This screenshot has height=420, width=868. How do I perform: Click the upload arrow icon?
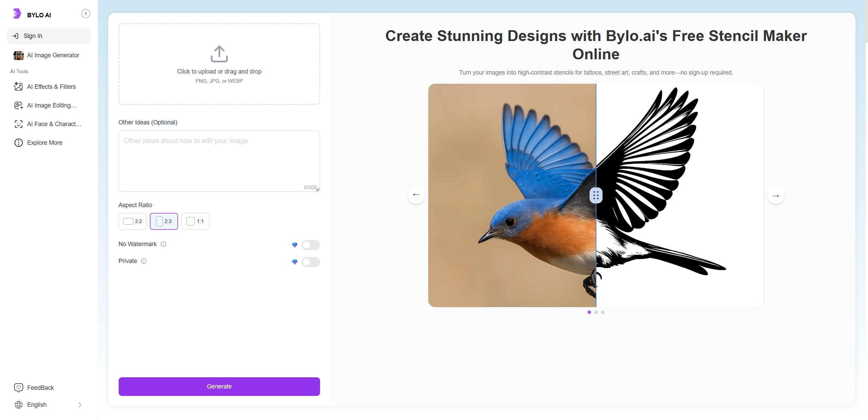[219, 54]
